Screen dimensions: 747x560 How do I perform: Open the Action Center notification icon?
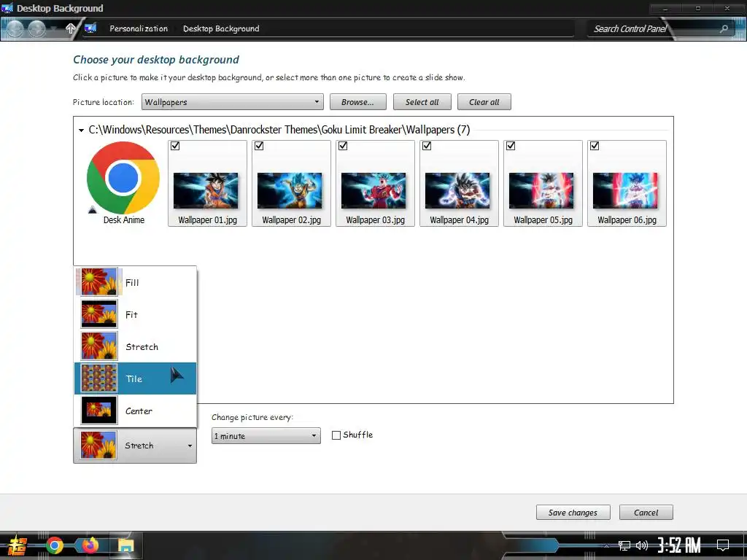pyautogui.click(x=723, y=545)
